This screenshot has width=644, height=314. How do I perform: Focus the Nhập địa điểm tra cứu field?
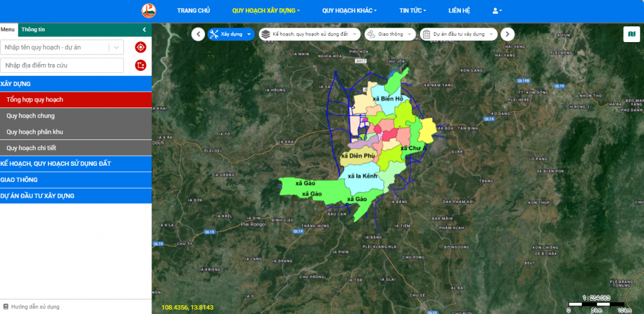coord(62,65)
